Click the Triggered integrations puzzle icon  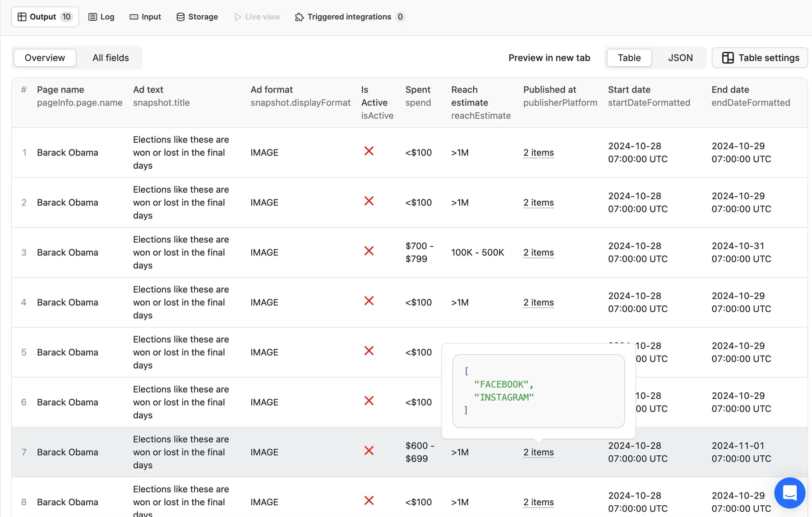point(299,17)
